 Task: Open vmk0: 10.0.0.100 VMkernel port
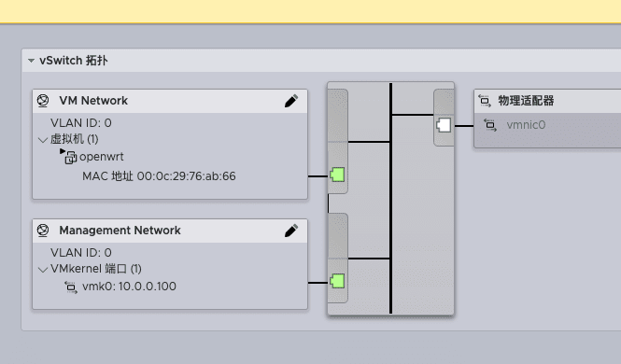coord(129,287)
